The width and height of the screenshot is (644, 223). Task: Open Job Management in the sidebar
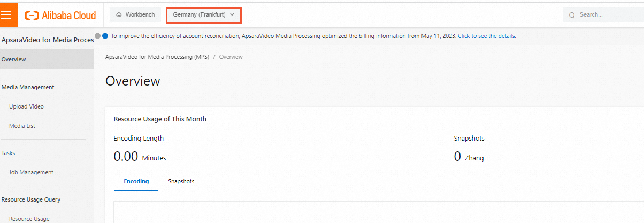(31, 172)
